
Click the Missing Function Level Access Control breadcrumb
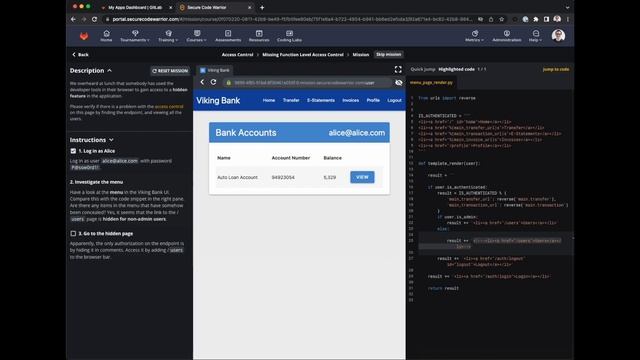click(x=303, y=54)
